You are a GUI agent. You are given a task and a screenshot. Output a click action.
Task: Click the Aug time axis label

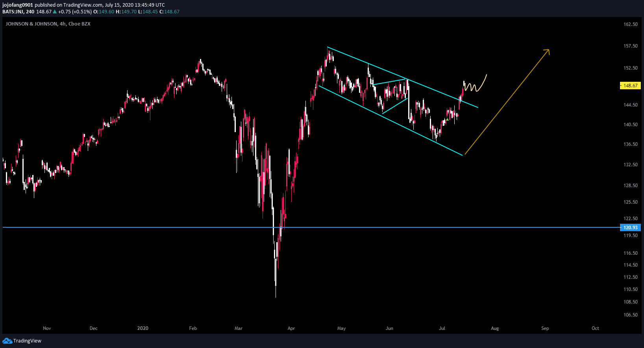point(495,328)
